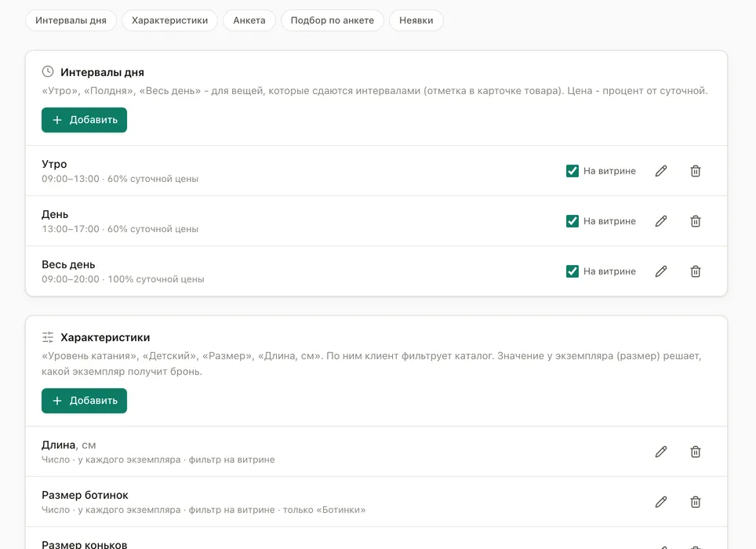Delete the Размер ботинок characteristic

click(696, 502)
